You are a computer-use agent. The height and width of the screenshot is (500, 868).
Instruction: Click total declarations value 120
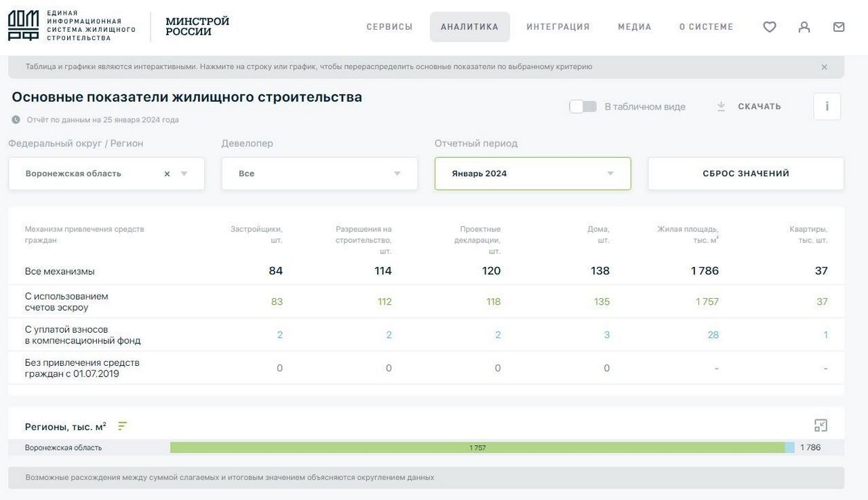pos(492,271)
